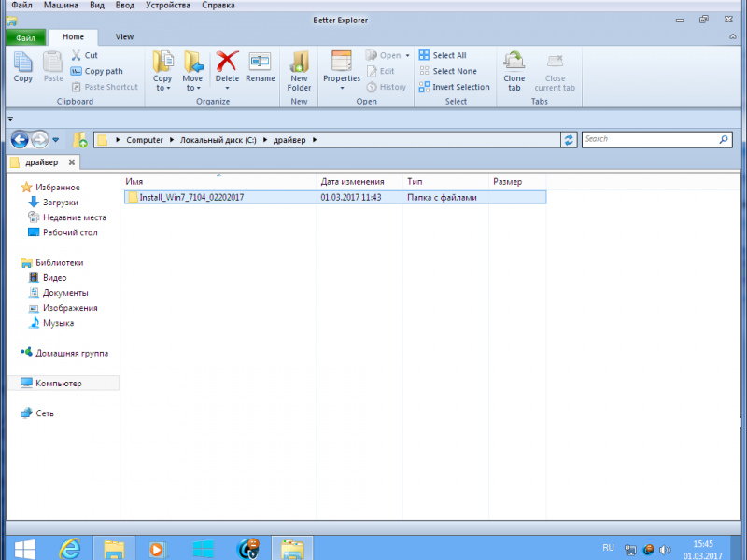Click the Open button in Open group
The height and width of the screenshot is (560, 747).
(x=384, y=55)
